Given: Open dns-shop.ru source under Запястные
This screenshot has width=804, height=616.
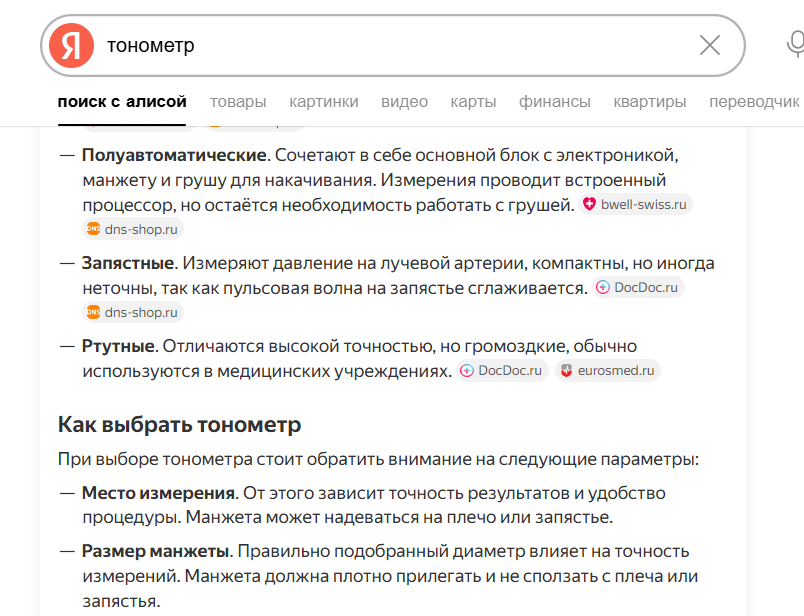Looking at the screenshot, I should pyautogui.click(x=133, y=312).
